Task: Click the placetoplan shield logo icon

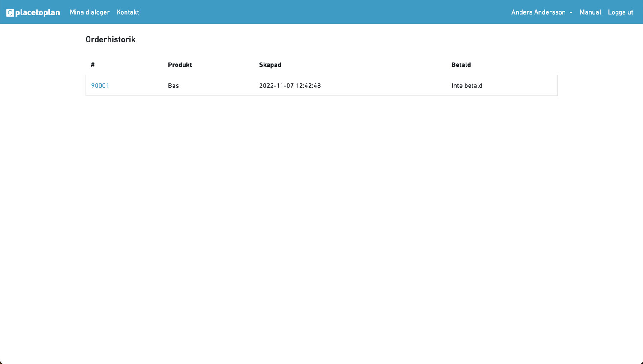Action: (x=10, y=13)
